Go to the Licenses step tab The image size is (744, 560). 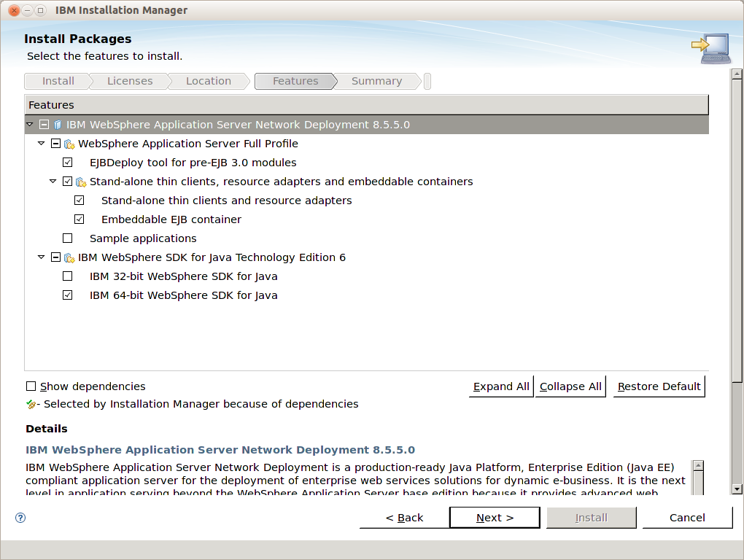tap(130, 81)
